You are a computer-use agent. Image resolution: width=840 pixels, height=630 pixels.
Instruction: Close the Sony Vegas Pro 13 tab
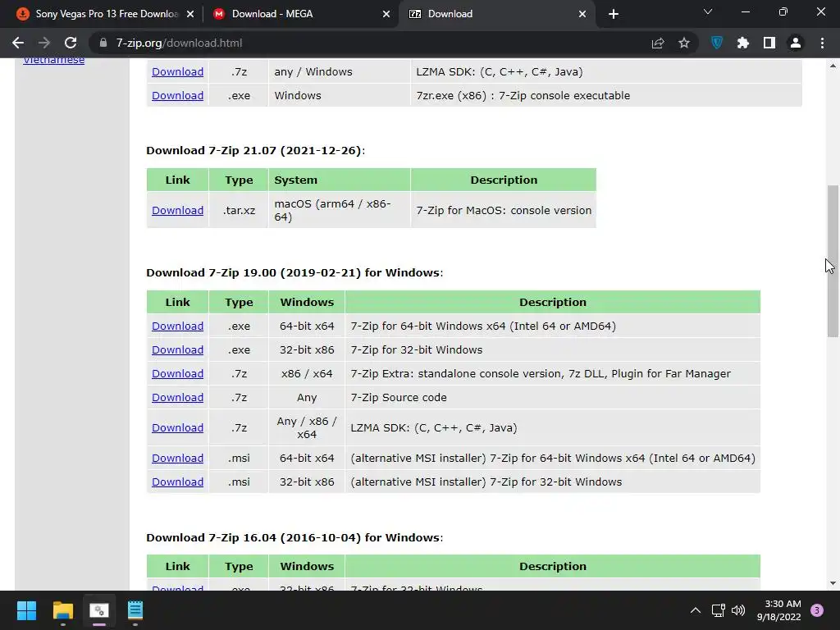pyautogui.click(x=190, y=14)
